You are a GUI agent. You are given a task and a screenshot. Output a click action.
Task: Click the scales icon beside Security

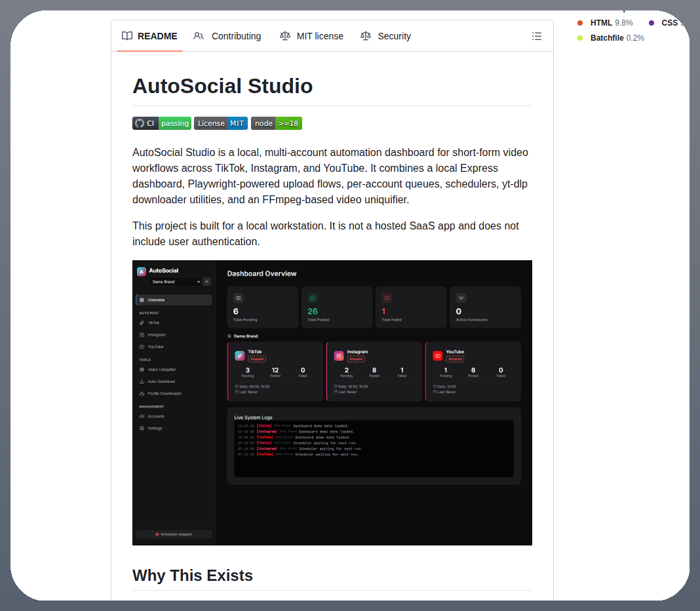tap(366, 36)
